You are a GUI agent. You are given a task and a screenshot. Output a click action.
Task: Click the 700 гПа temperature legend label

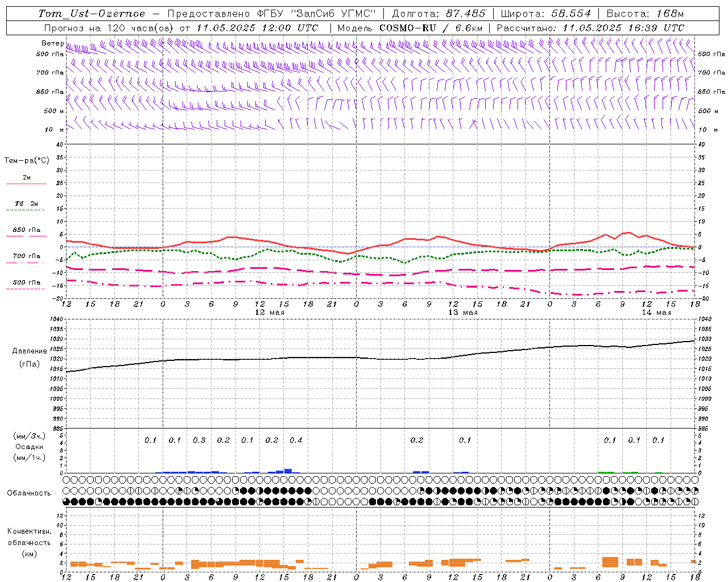tap(27, 256)
